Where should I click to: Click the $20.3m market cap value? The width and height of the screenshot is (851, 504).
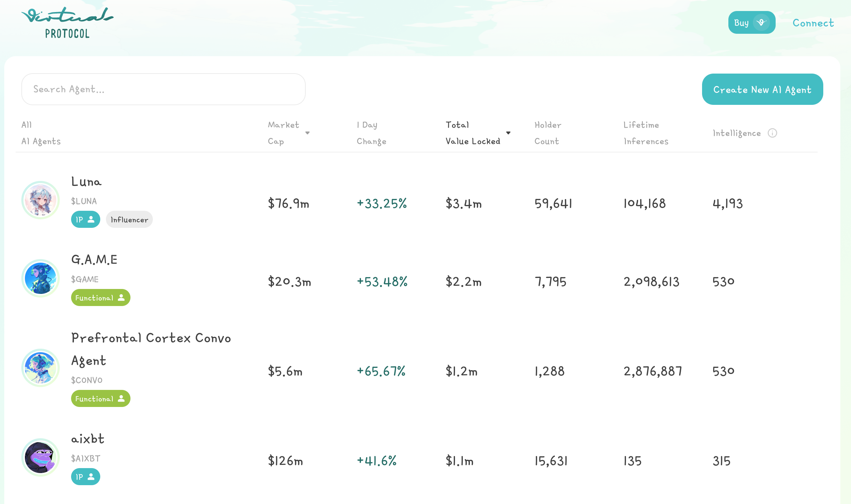tap(290, 282)
